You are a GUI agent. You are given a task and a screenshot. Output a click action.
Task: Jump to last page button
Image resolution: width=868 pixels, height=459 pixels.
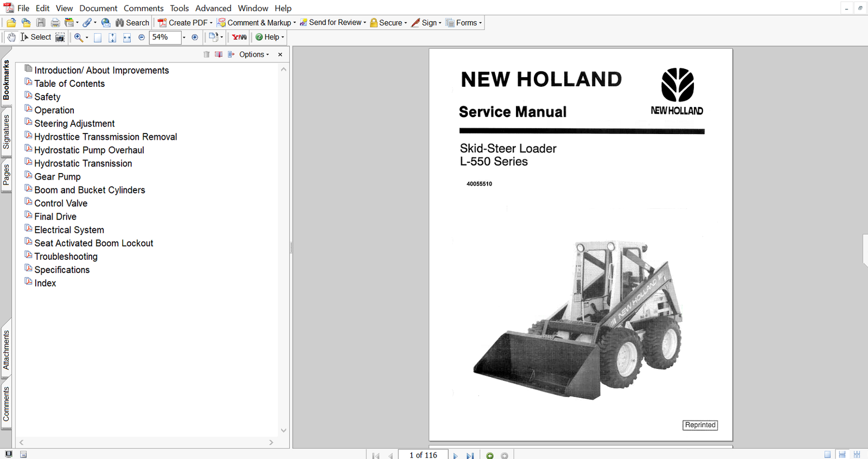pos(470,455)
